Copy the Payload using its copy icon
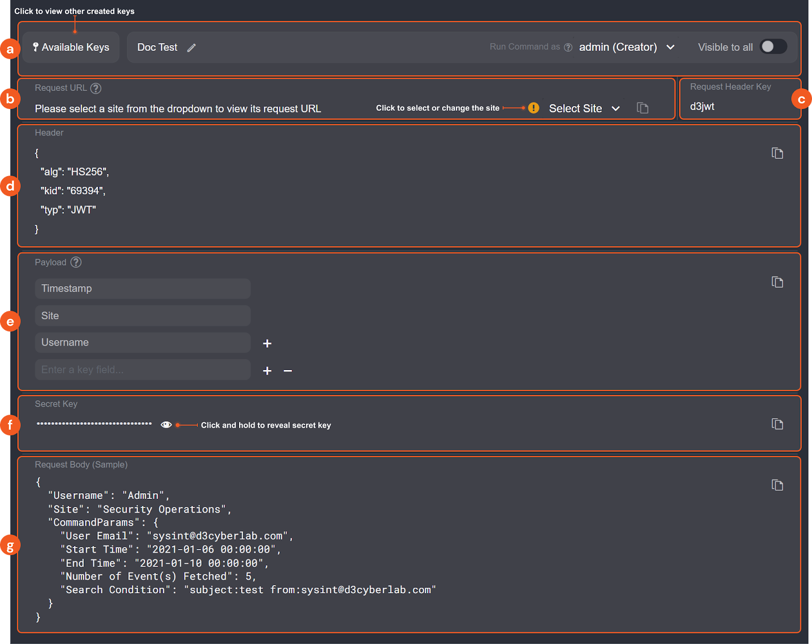This screenshot has height=644, width=812. 777,282
